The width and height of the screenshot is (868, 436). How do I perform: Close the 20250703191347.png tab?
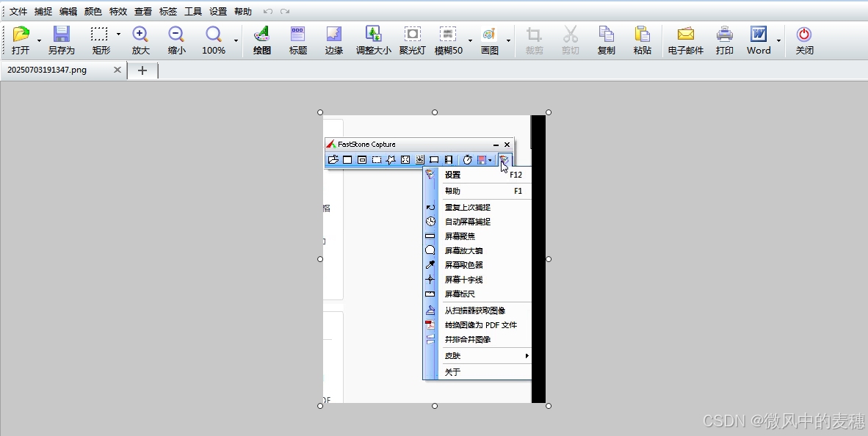[117, 70]
